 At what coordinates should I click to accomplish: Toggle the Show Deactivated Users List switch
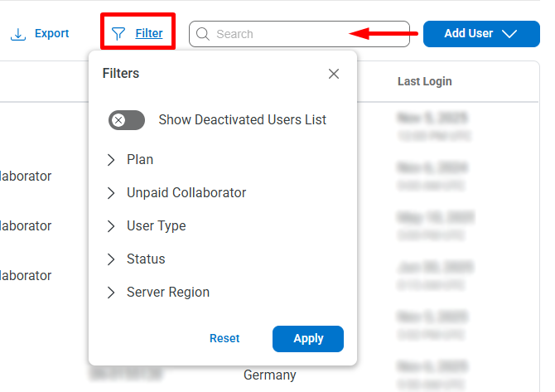[x=127, y=120]
